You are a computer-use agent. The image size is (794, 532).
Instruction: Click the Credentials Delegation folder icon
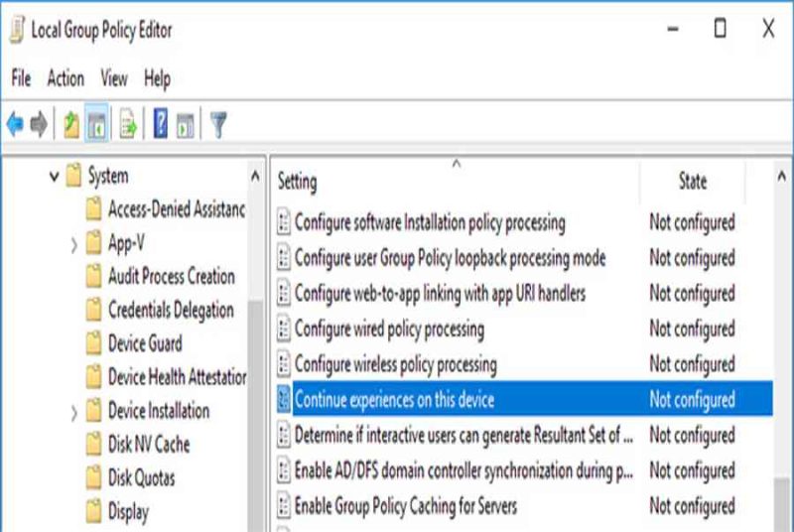click(93, 310)
